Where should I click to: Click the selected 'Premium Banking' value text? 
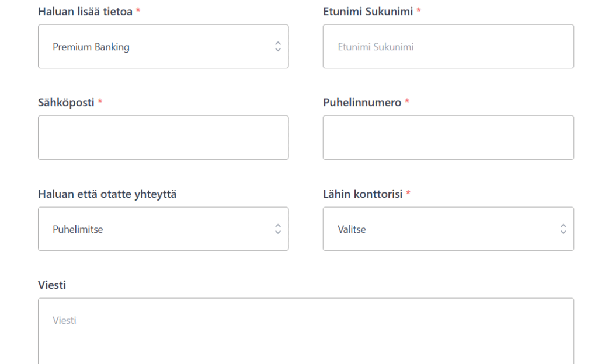91,47
